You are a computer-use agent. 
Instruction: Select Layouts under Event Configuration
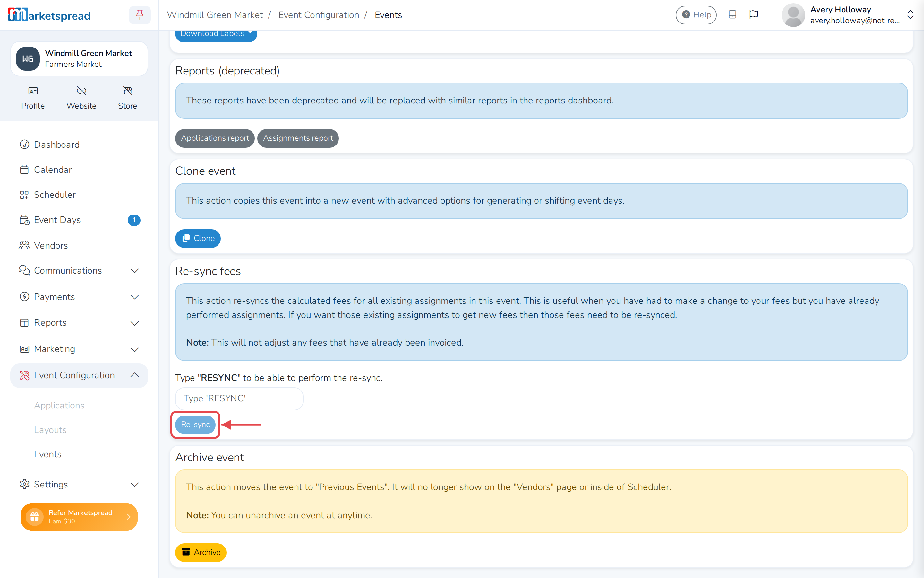[x=50, y=430]
